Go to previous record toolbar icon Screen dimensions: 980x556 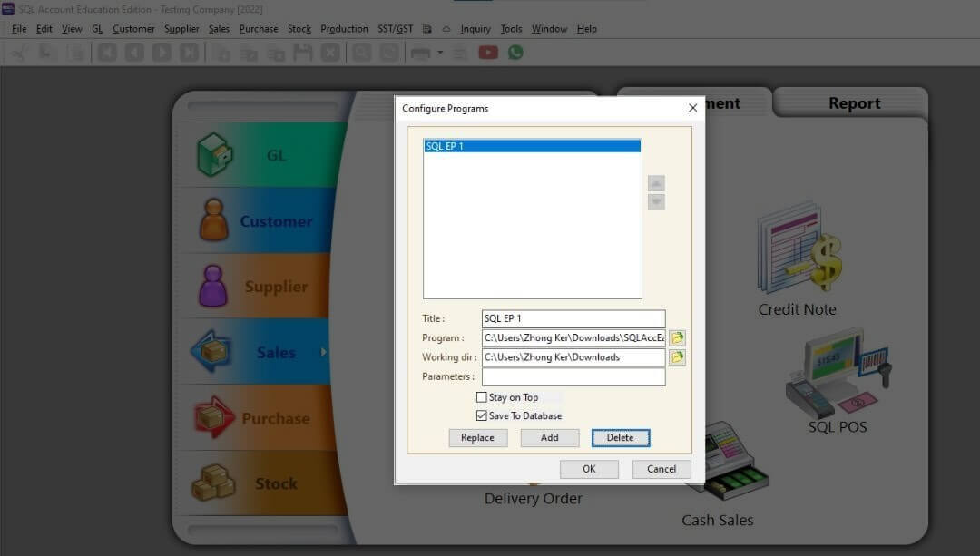[134, 53]
